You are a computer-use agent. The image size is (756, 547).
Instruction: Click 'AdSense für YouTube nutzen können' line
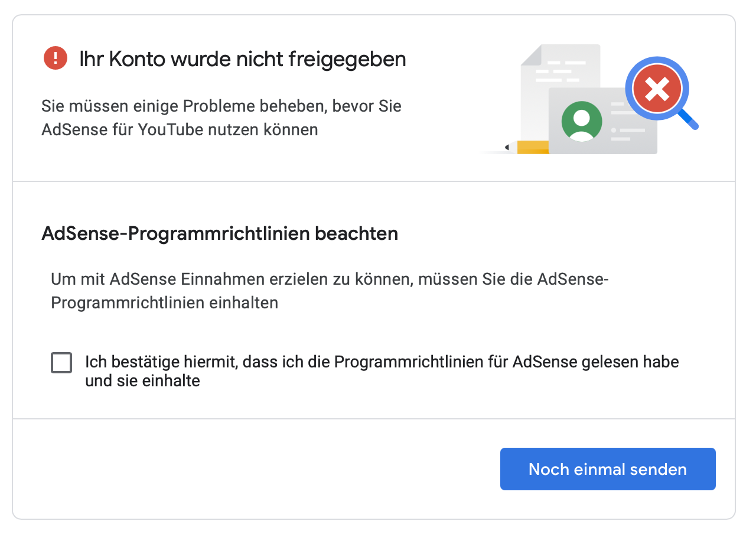point(180,129)
